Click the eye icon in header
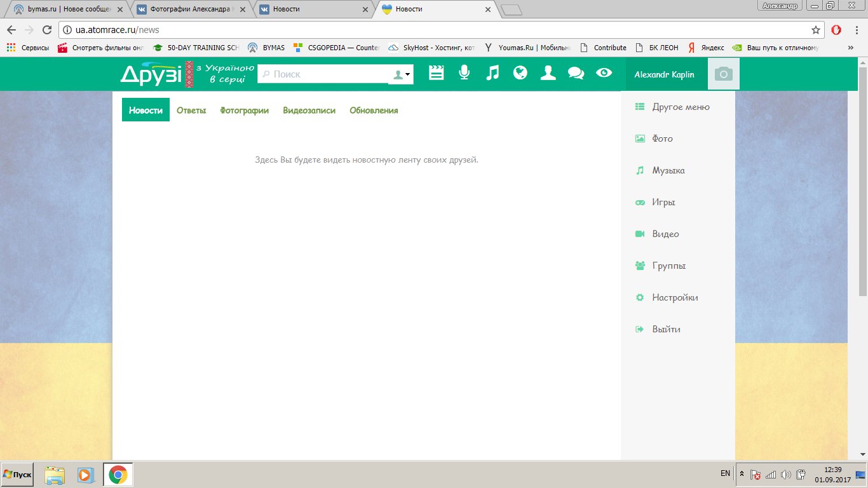The height and width of the screenshot is (488, 868). click(604, 73)
